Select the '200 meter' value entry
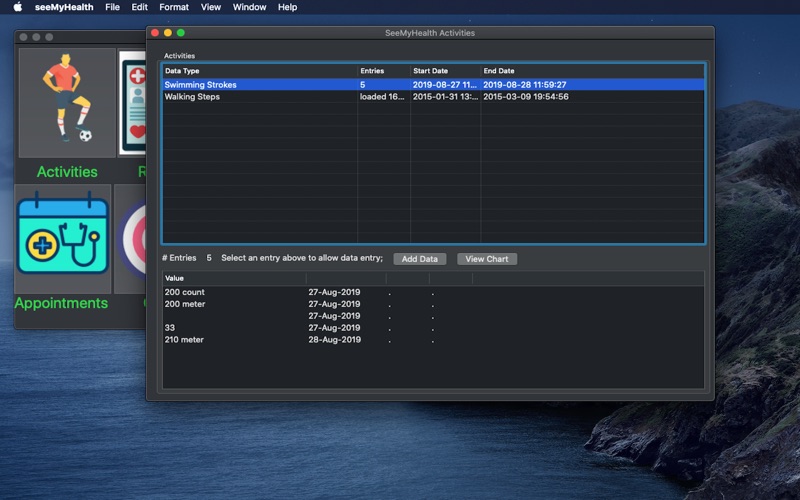The image size is (800, 500). 185,304
